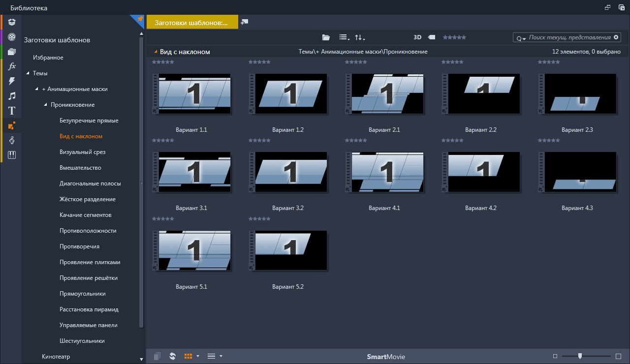
Task: Open the Project Bins category in sidebar
Action: coord(12,22)
